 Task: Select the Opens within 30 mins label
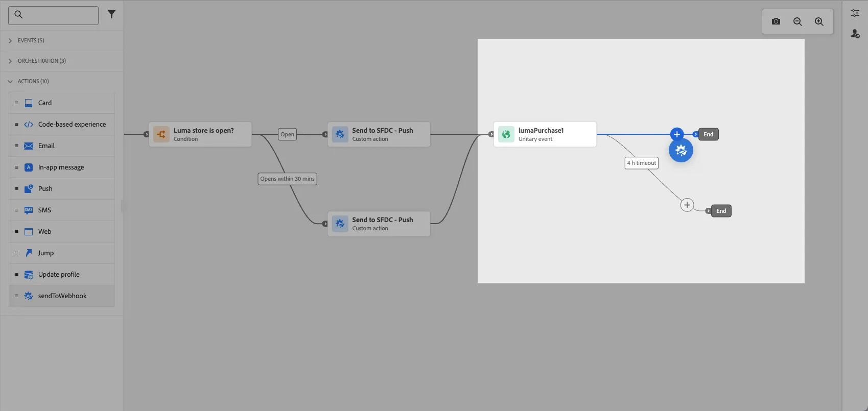[288, 179]
